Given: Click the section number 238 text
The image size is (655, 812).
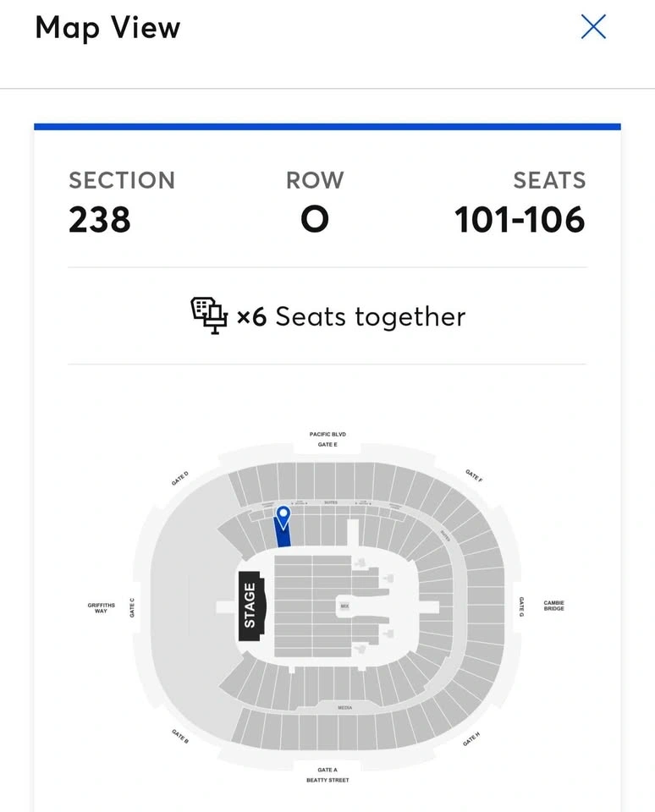Looking at the screenshot, I should pos(100,220).
